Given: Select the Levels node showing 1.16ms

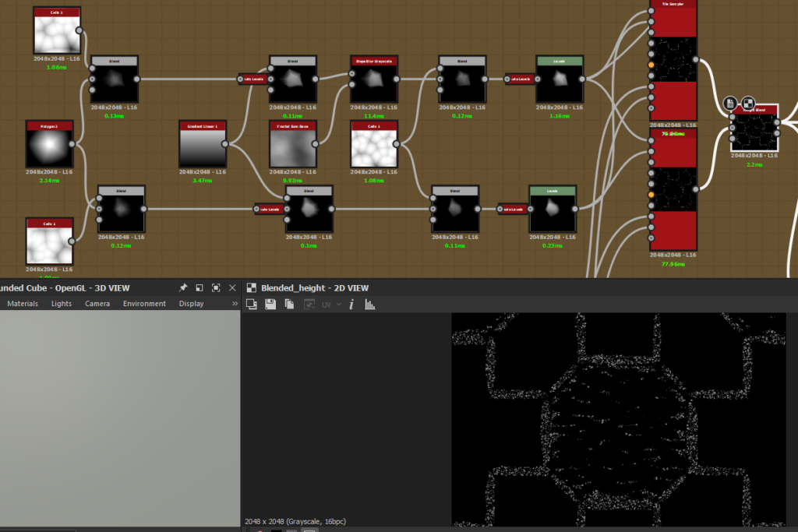Looking at the screenshot, I should pyautogui.click(x=560, y=79).
